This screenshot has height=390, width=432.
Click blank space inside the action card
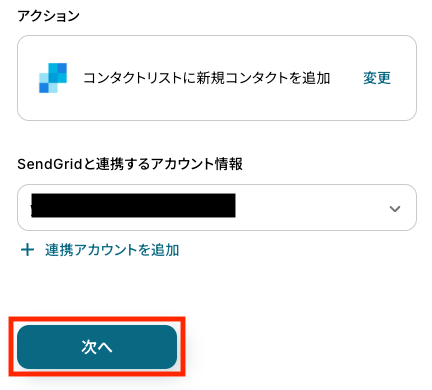pyautogui.click(x=217, y=105)
